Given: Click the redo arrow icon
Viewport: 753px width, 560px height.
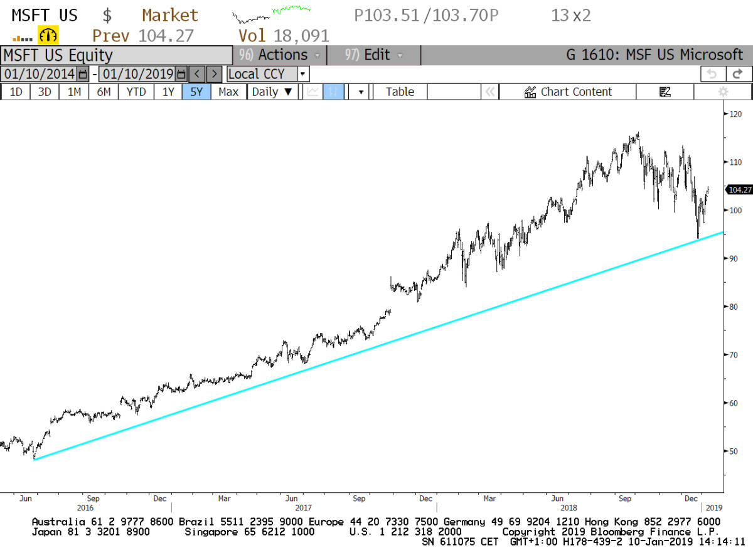Looking at the screenshot, I should tap(738, 74).
